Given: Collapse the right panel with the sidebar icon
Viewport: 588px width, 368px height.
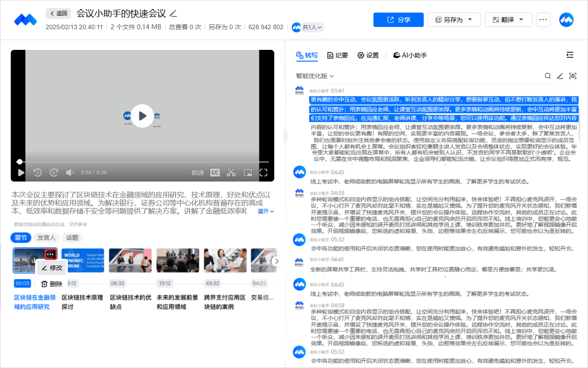Looking at the screenshot, I should [x=570, y=55].
